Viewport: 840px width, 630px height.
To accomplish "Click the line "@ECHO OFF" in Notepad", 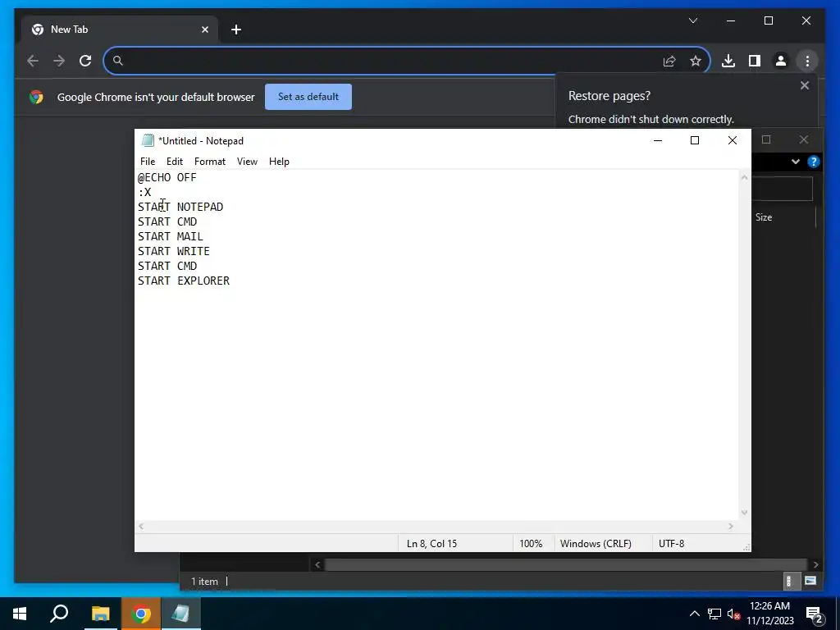I will (x=167, y=177).
